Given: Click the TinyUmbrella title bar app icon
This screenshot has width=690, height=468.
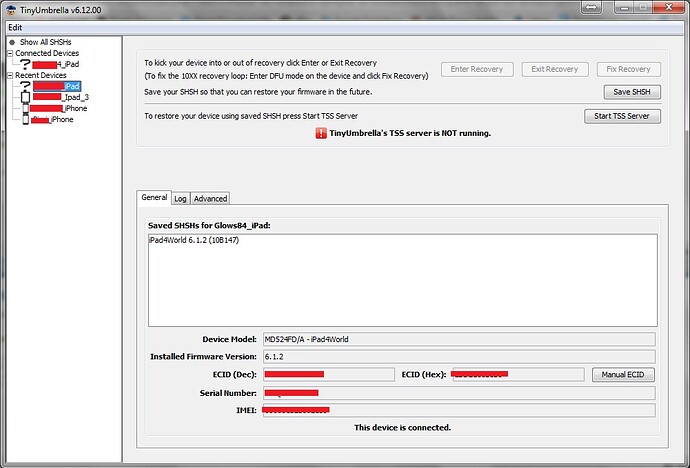Looking at the screenshot, I should coord(11,9).
